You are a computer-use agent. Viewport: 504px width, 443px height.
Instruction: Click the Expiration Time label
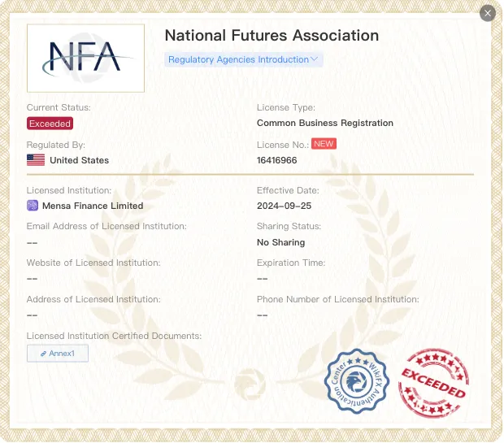(291, 263)
